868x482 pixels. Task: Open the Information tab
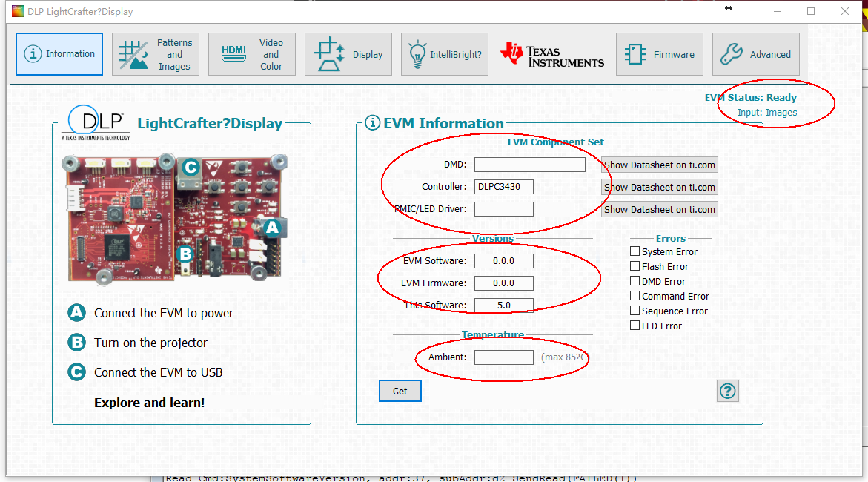(x=59, y=53)
